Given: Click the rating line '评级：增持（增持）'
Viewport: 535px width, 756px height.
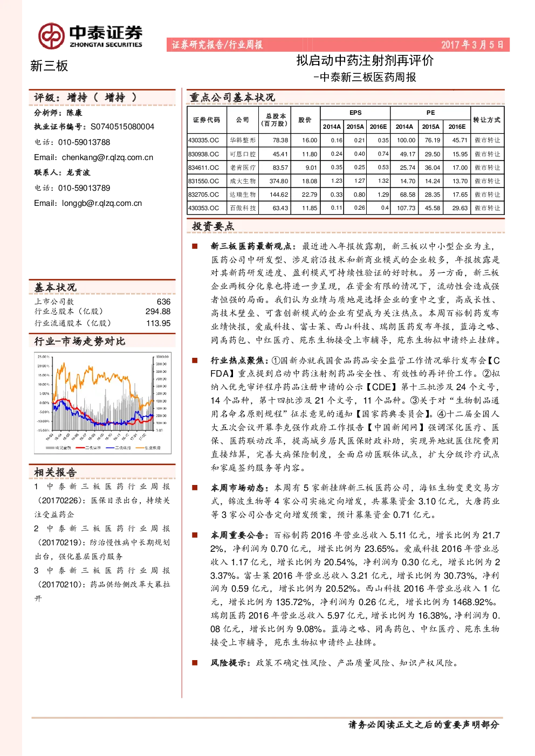Looking at the screenshot, I should click(86, 98).
